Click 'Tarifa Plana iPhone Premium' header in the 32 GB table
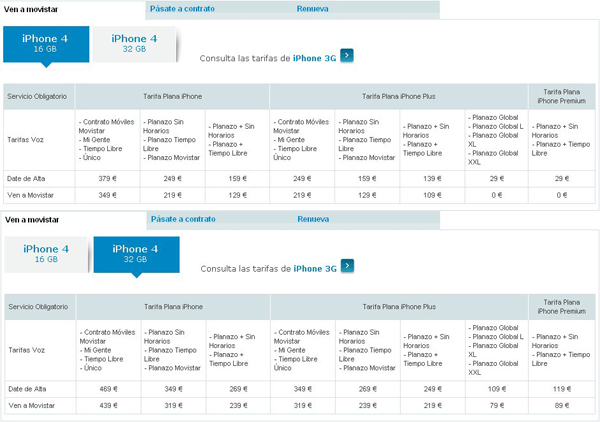600x422 pixels. 562,307
